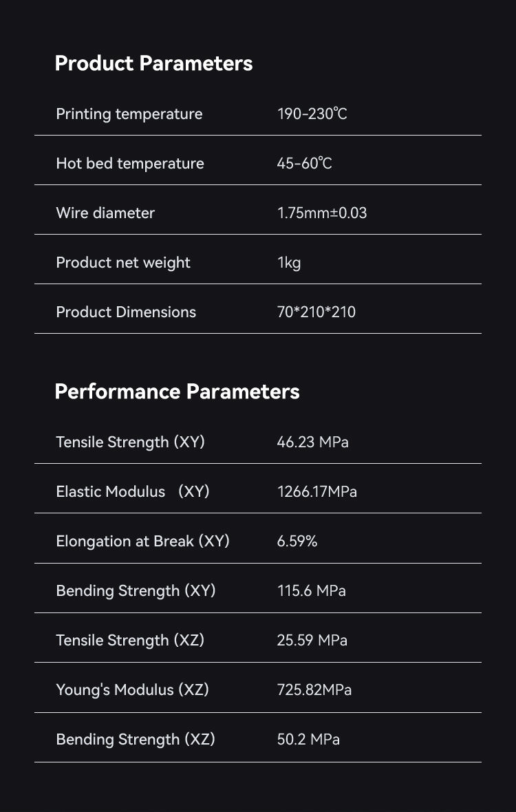Viewport: 516px width, 812px height.
Task: Click the 190-230℃ value
Action: (x=312, y=114)
